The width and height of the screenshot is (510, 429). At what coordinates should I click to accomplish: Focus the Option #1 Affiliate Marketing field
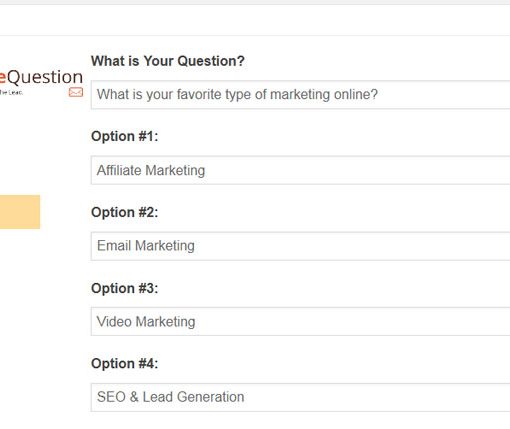pos(300,170)
